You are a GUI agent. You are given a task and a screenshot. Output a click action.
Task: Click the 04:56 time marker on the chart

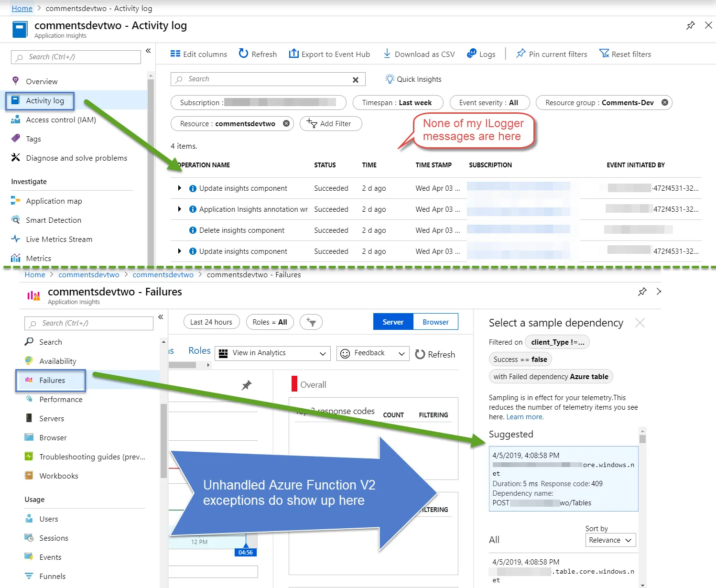click(246, 552)
